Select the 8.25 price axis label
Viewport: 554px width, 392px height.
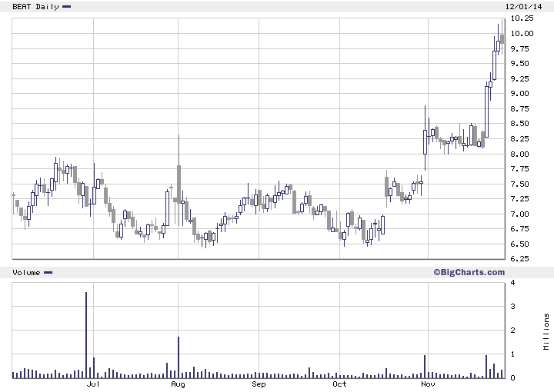(x=519, y=138)
